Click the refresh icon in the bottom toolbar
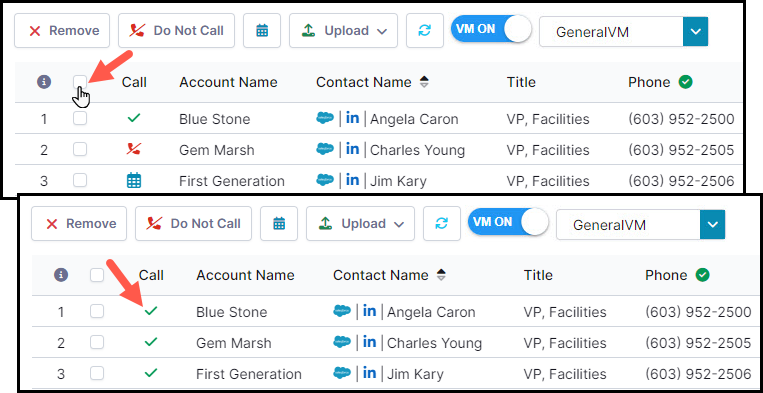 [x=442, y=224]
